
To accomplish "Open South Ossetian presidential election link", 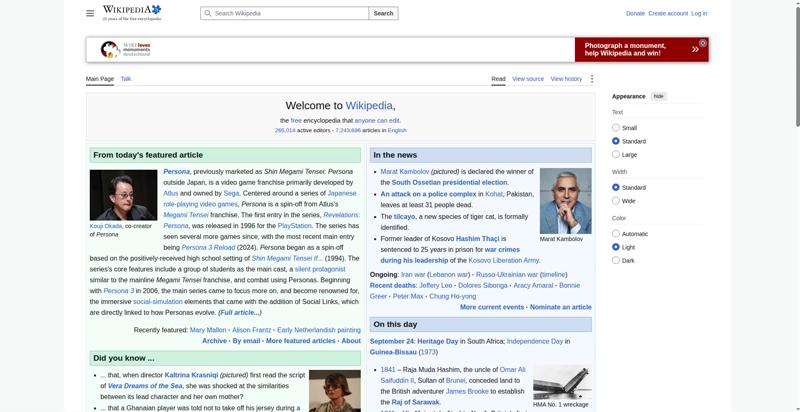I will (449, 182).
